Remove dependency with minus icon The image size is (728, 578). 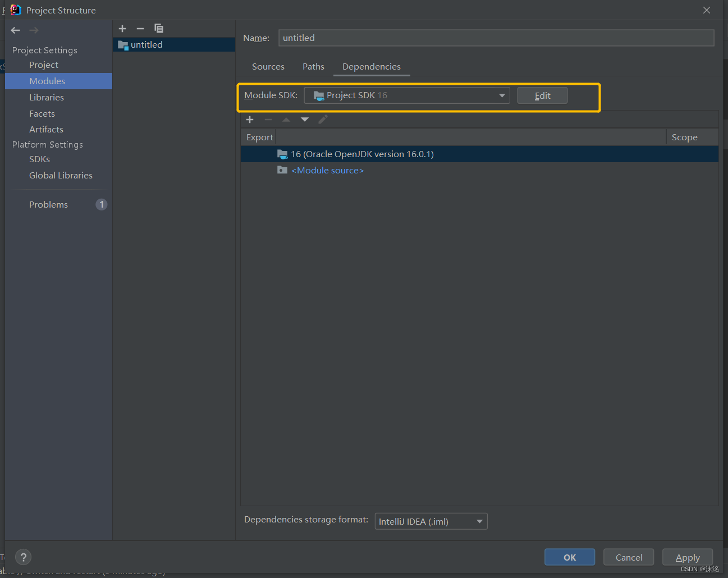tap(268, 120)
